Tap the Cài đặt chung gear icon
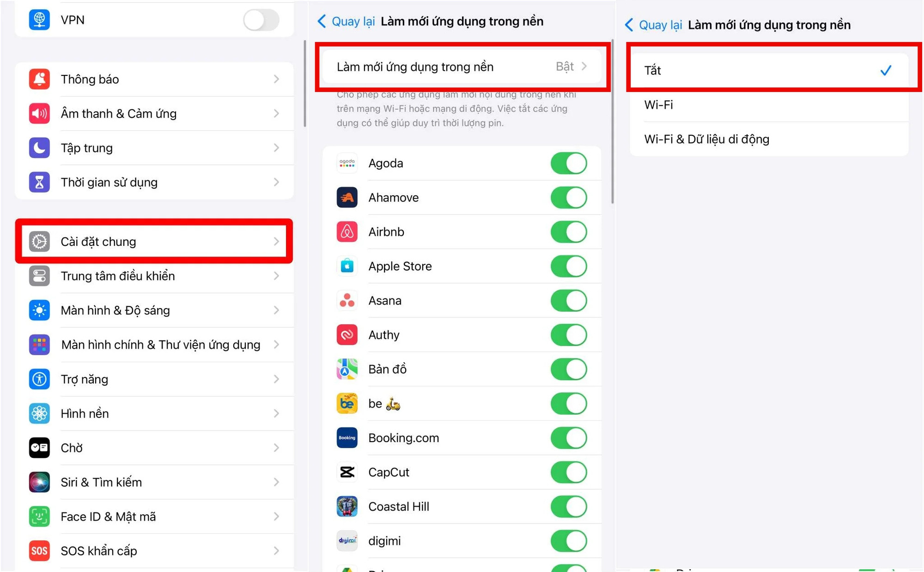 (39, 242)
